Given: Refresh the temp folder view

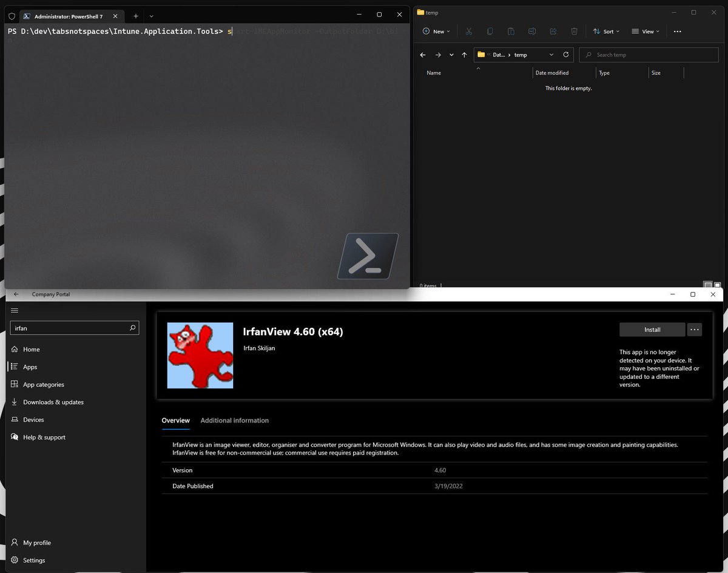Looking at the screenshot, I should point(566,55).
